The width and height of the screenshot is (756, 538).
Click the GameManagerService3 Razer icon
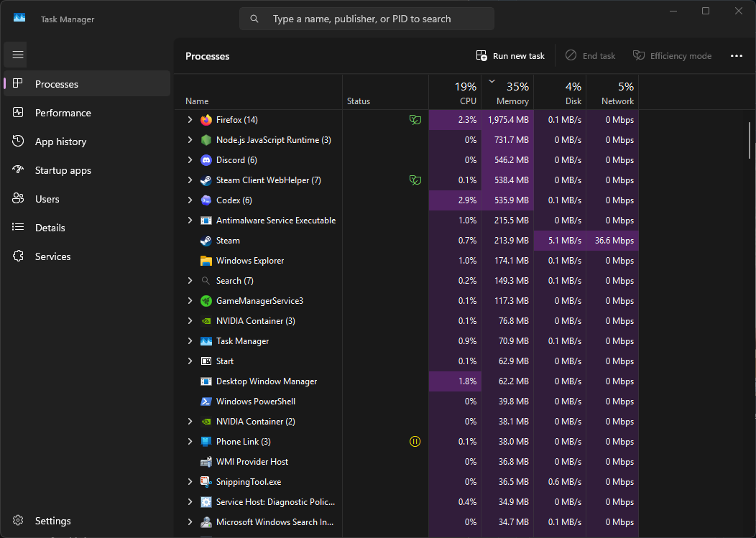pyautogui.click(x=206, y=301)
